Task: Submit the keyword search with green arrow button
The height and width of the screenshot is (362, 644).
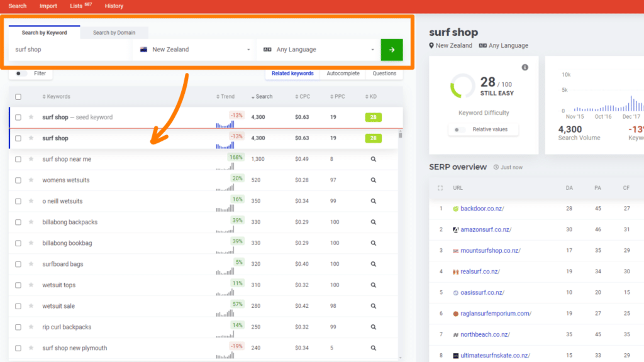Action: tap(391, 50)
